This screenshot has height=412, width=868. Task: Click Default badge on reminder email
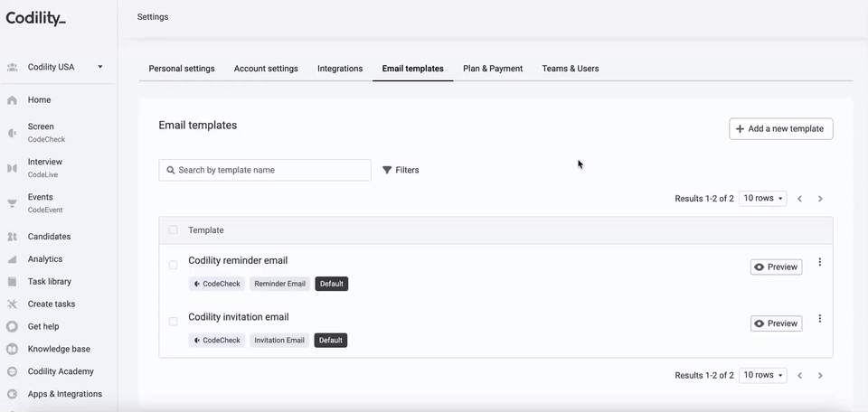[x=332, y=284]
